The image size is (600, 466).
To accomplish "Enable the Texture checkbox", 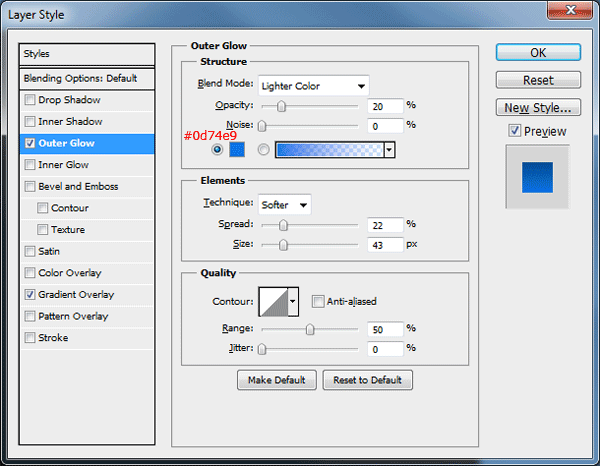I will coord(42,230).
